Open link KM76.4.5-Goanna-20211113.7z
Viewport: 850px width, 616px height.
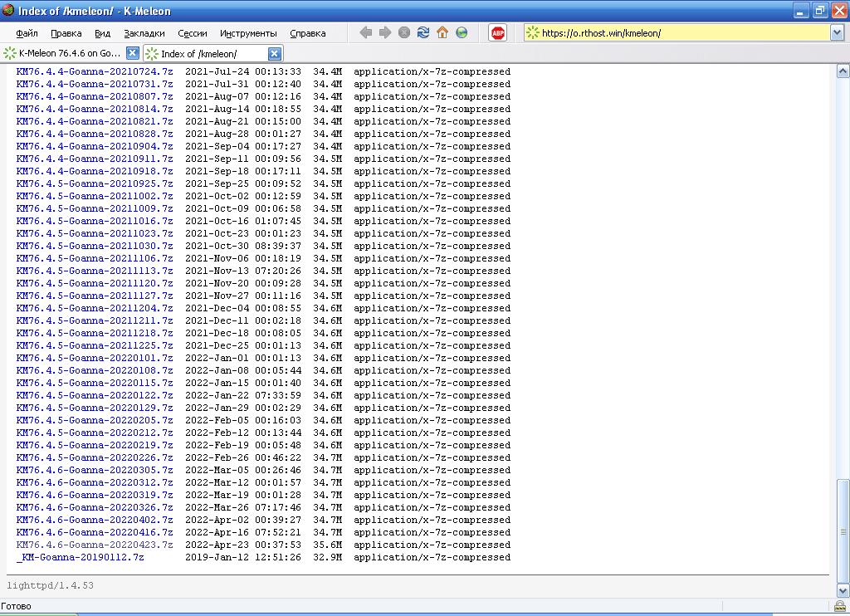[x=95, y=271]
